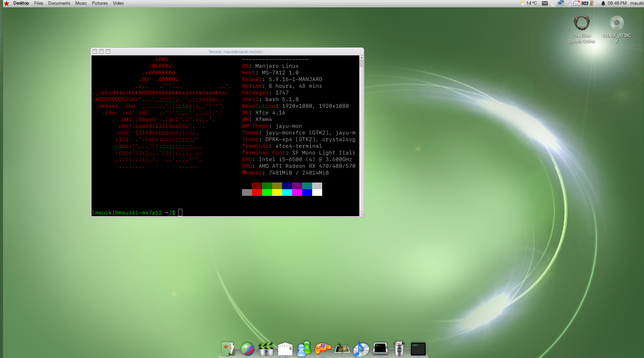
Task: Click the "Shell: bash 5.1.8" line
Action: tap(270, 99)
